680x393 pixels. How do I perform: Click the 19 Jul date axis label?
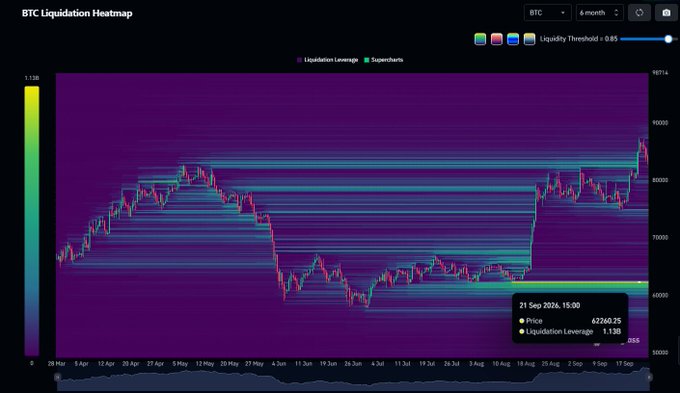click(x=427, y=364)
